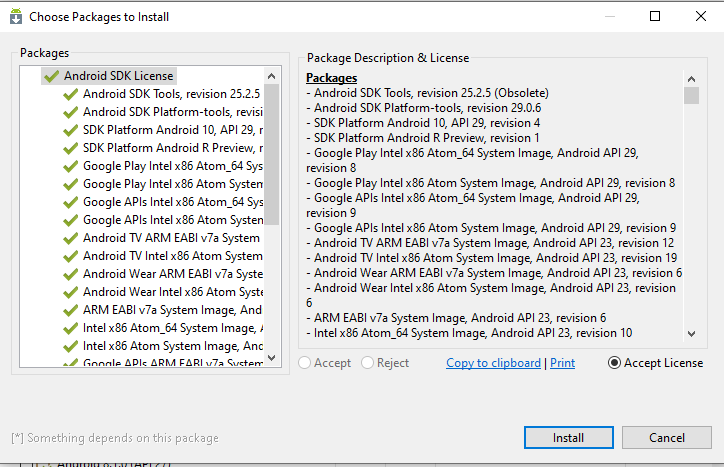Click the checkmark icon for Android Wear Intel x86 Atom
The height and width of the screenshot is (467, 724).
70,292
